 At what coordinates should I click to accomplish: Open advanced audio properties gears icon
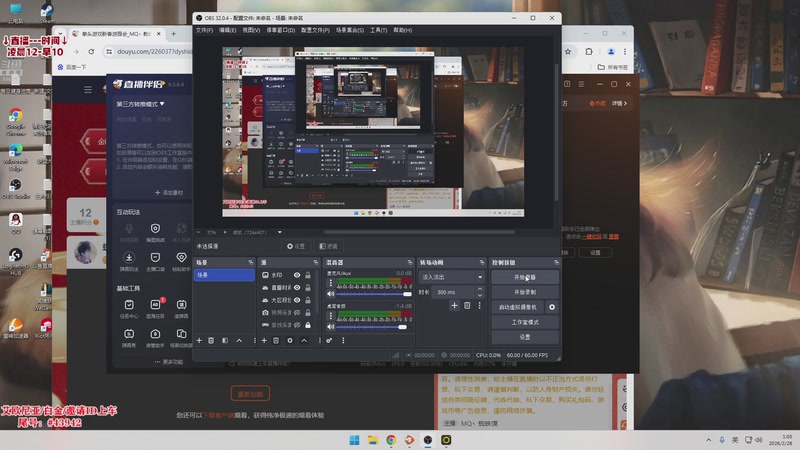[330, 340]
